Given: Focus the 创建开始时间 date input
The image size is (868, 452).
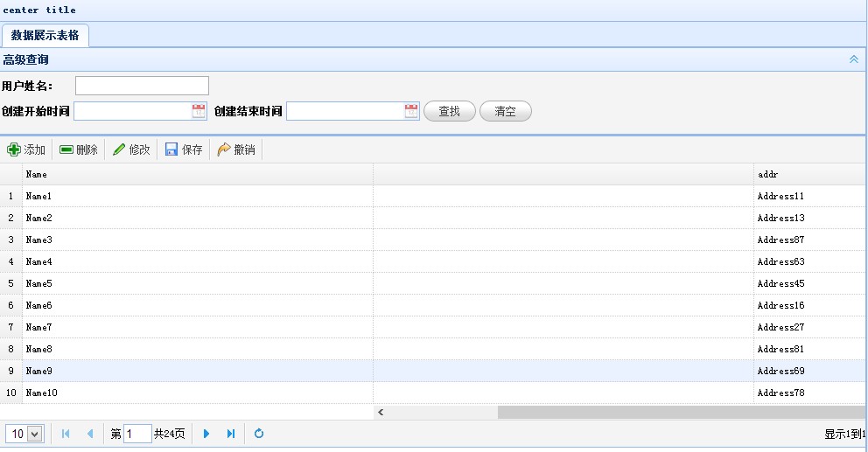Looking at the screenshot, I should click(133, 111).
